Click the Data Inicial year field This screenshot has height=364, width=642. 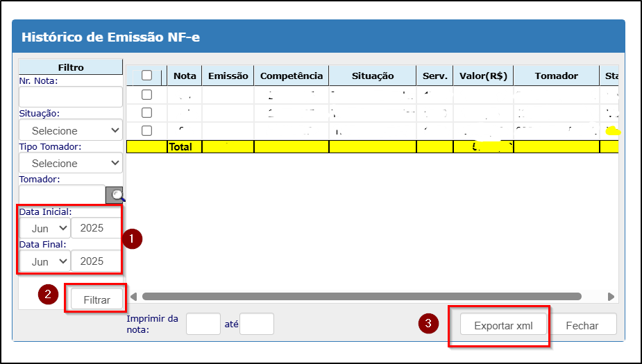(96, 228)
